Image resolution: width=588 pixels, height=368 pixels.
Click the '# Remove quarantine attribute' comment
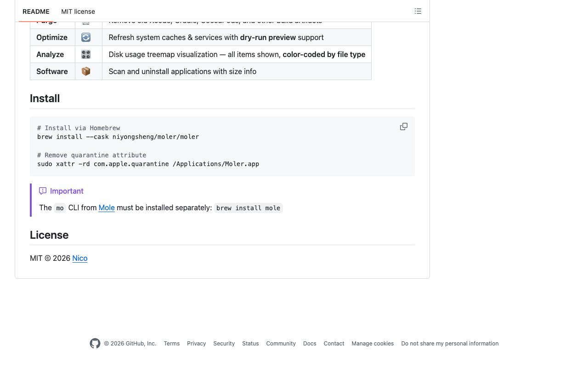click(91, 155)
